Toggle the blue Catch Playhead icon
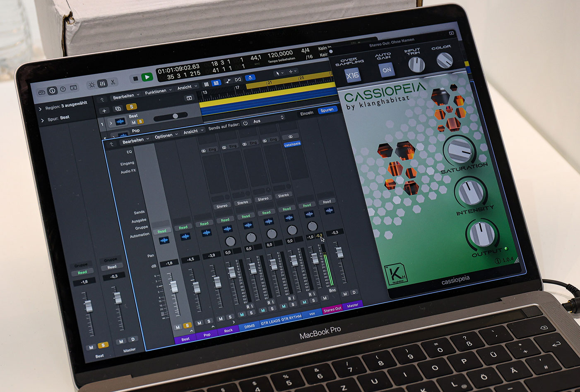The height and width of the screenshot is (392, 580). pos(250,78)
